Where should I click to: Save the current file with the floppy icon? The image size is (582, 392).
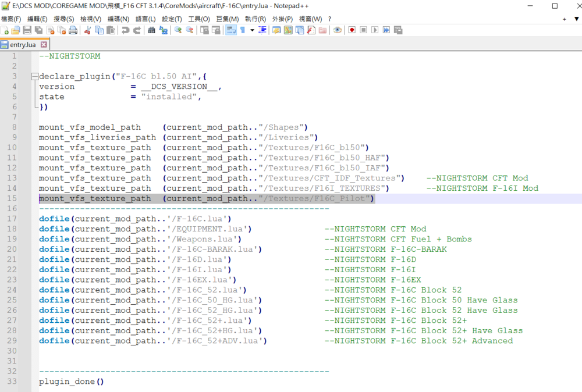pyautogui.click(x=27, y=30)
